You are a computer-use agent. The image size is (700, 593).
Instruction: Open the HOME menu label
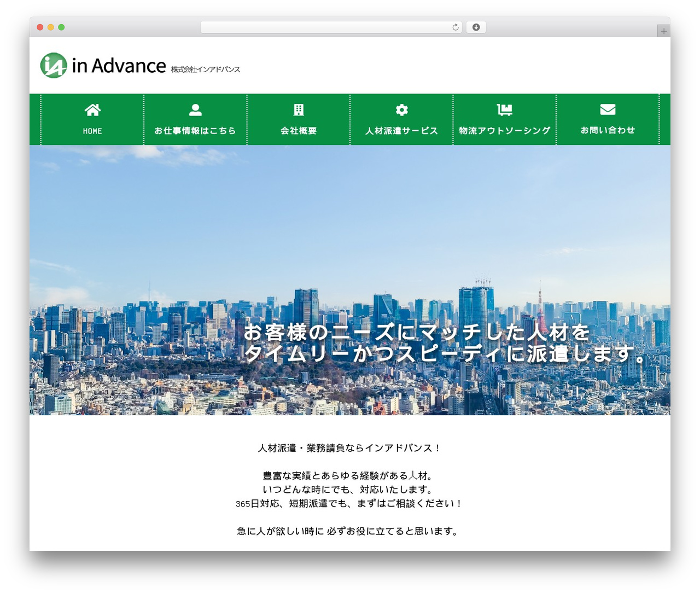point(92,131)
